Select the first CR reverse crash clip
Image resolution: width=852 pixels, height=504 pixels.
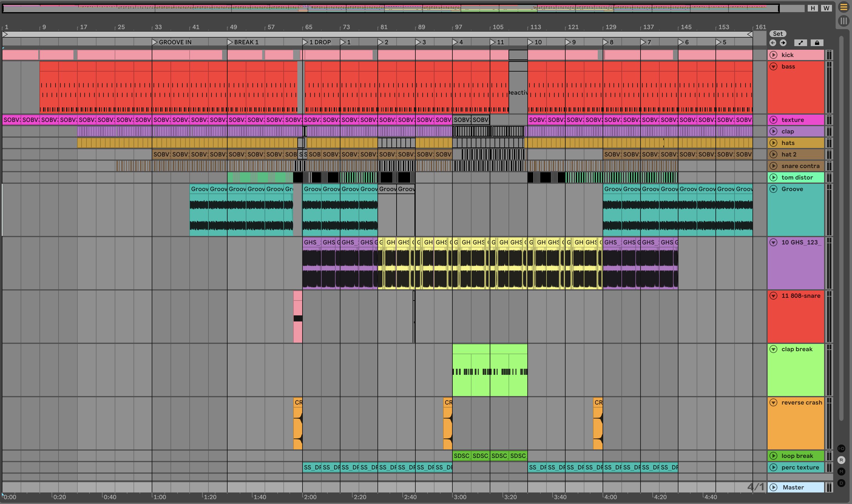click(298, 423)
